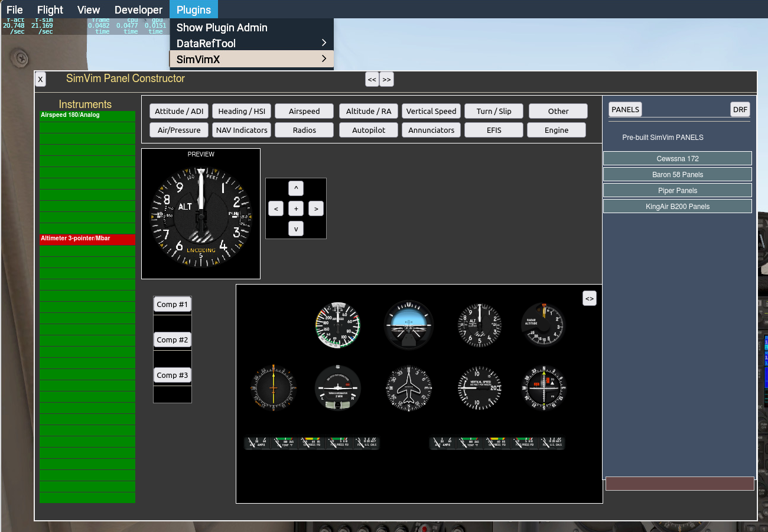The image size is (768, 532).
Task: Select the Turn / Slip category
Action: [494, 111]
